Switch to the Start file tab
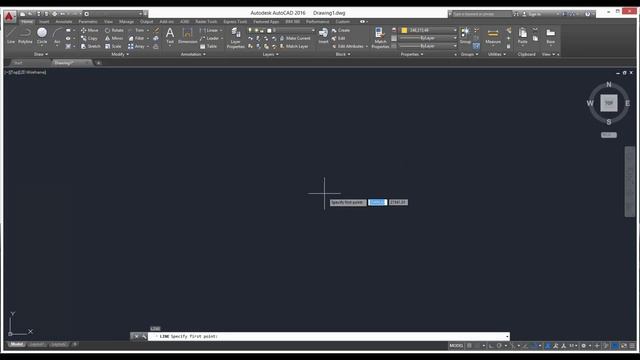 click(18, 63)
